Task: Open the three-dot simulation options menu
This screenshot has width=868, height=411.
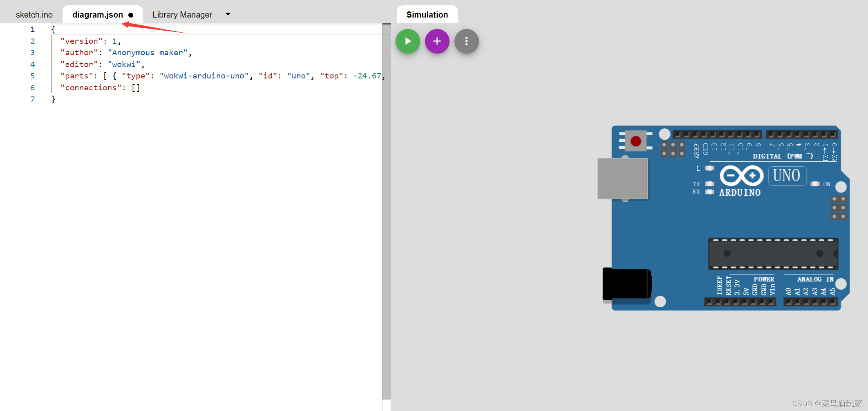Action: pyautogui.click(x=466, y=41)
